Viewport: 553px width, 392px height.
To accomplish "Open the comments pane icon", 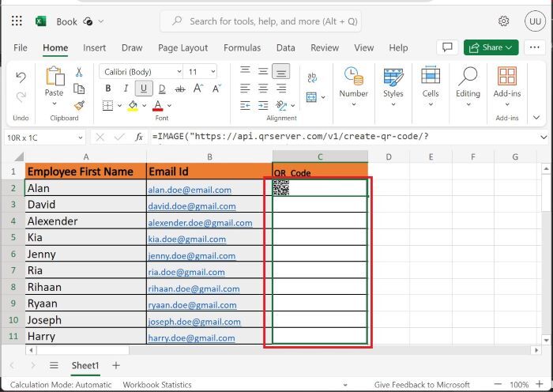I will [447, 47].
